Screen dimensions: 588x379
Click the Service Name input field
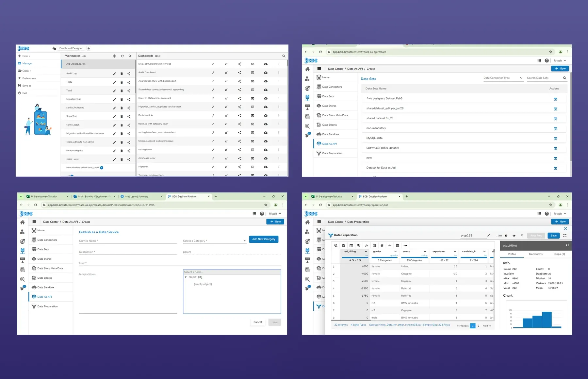[128, 241]
